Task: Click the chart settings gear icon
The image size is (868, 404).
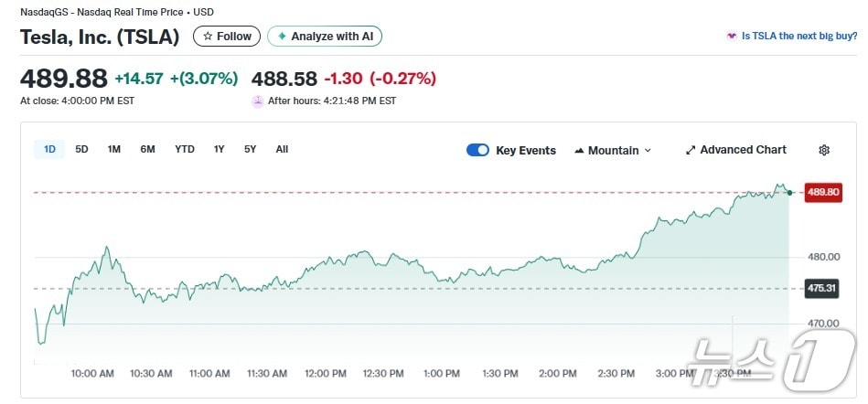Action: click(823, 150)
